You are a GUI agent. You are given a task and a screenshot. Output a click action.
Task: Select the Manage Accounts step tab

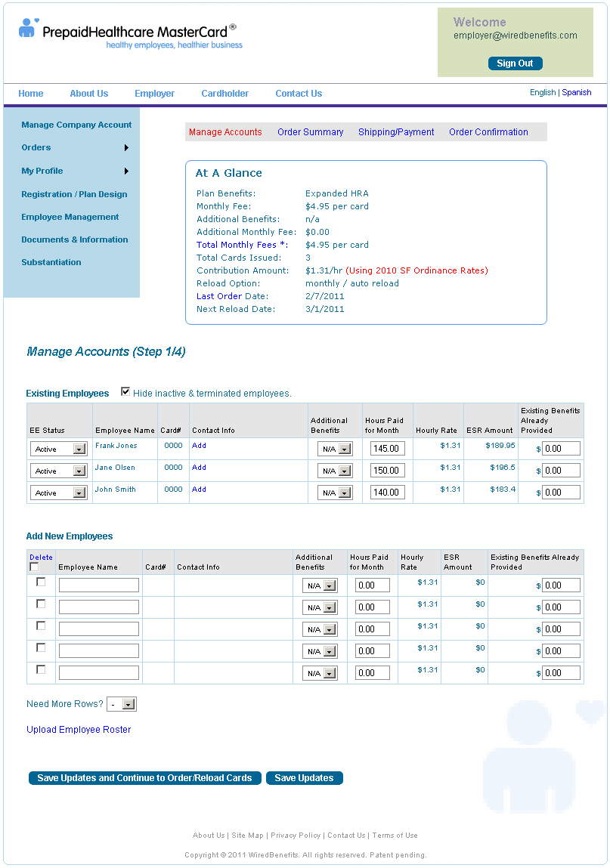[225, 131]
